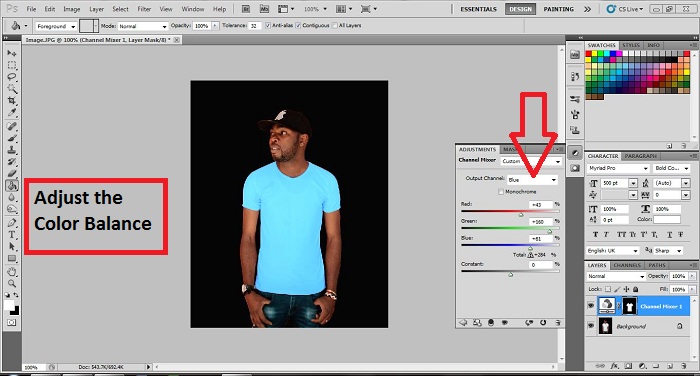Add a layer style with fx icon
The width and height of the screenshot is (700, 376).
[x=614, y=366]
